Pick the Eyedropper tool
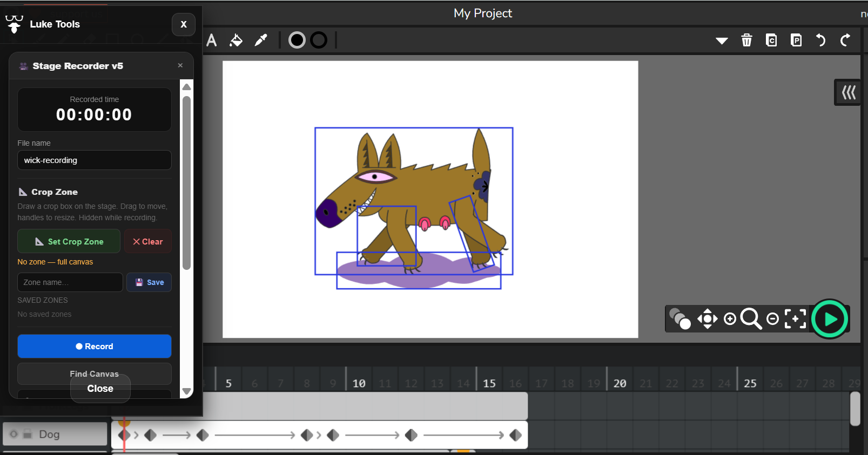This screenshot has width=868, height=455. click(261, 40)
